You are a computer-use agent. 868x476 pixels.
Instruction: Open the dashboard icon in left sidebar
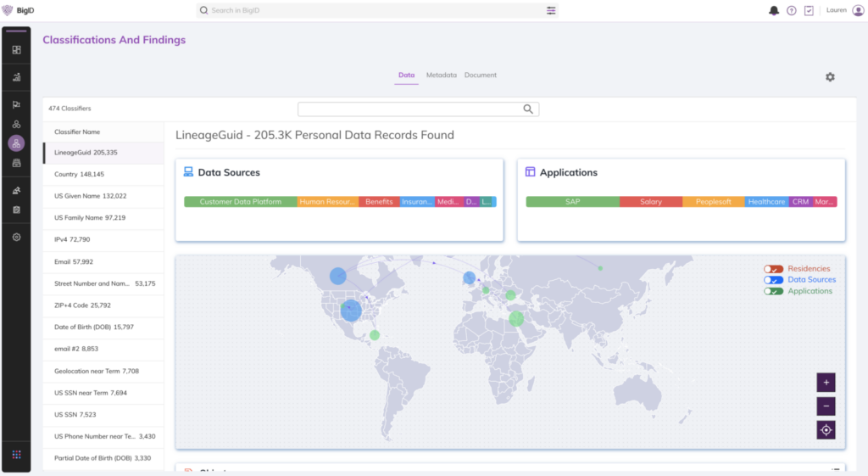pos(16,49)
